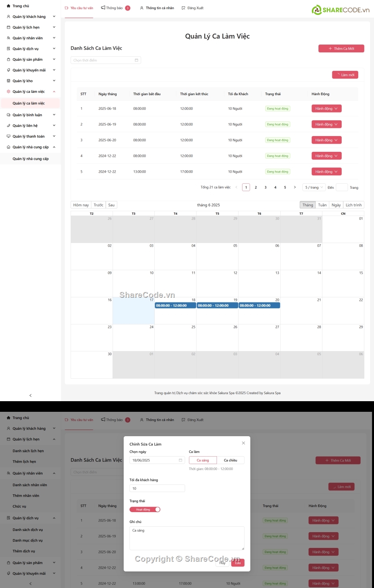Click the Quản lý sản phẩm bag icon in upper screenshot
The image size is (374, 588).
click(9, 59)
